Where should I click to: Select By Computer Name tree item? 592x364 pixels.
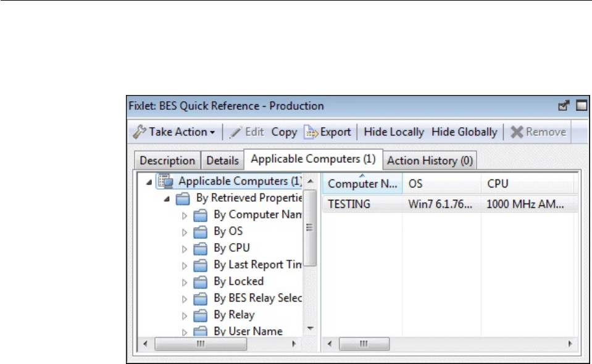(257, 215)
